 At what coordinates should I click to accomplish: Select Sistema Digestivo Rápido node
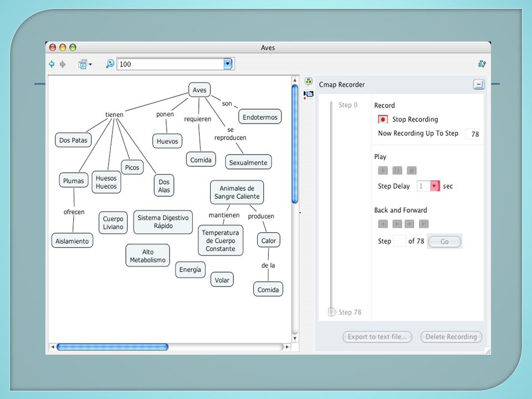163,222
